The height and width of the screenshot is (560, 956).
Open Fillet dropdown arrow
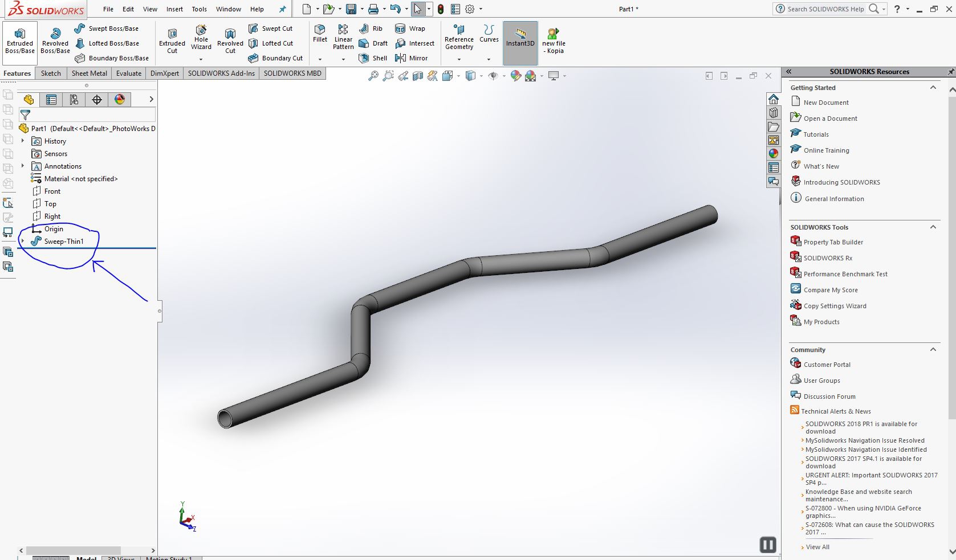click(x=320, y=59)
